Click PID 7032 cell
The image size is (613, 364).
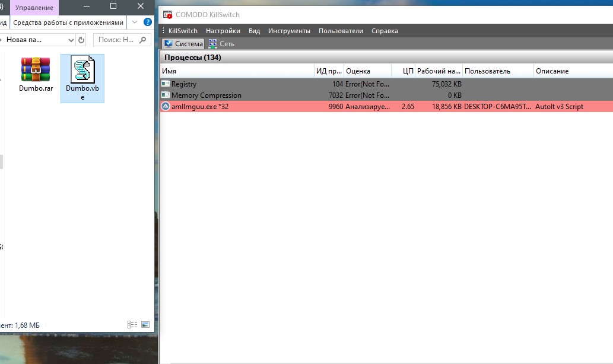[x=336, y=95]
